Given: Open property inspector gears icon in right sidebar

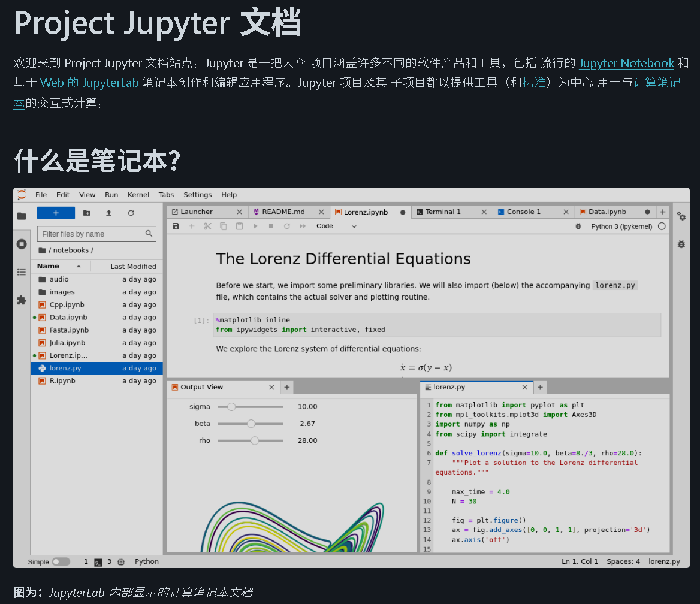Looking at the screenshot, I should tap(681, 216).
